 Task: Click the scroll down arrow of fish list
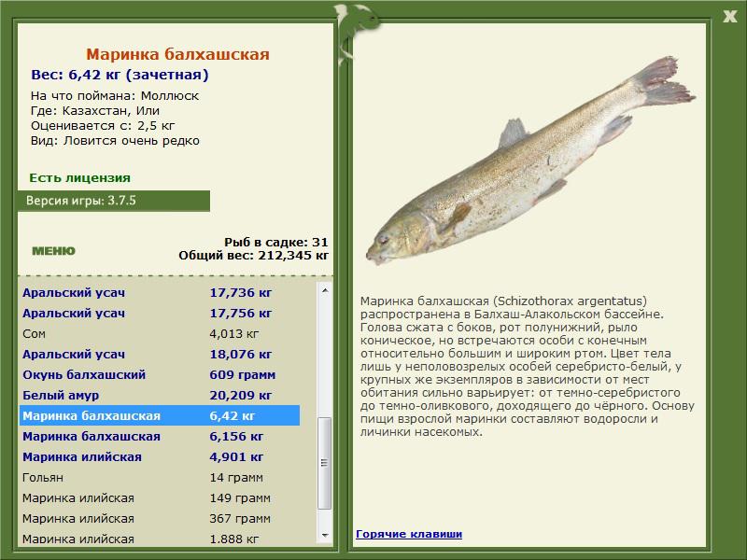(x=325, y=535)
